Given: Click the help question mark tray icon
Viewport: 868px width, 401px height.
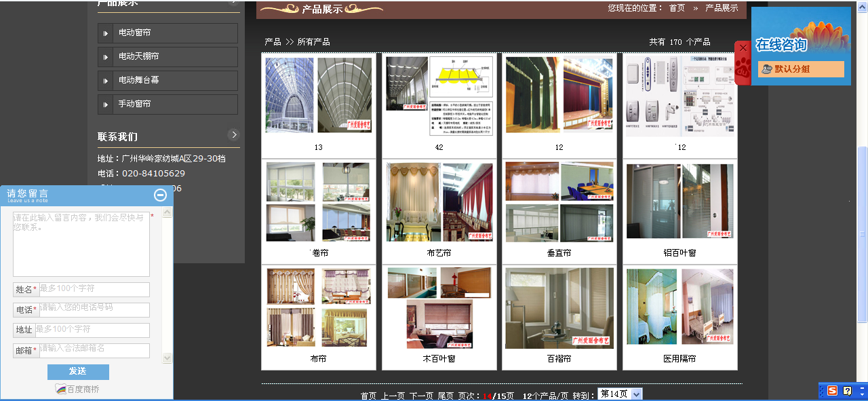Looking at the screenshot, I should tap(847, 391).
